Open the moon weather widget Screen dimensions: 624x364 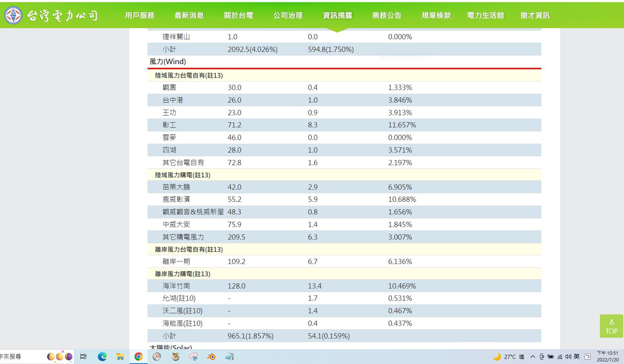[x=508, y=357]
